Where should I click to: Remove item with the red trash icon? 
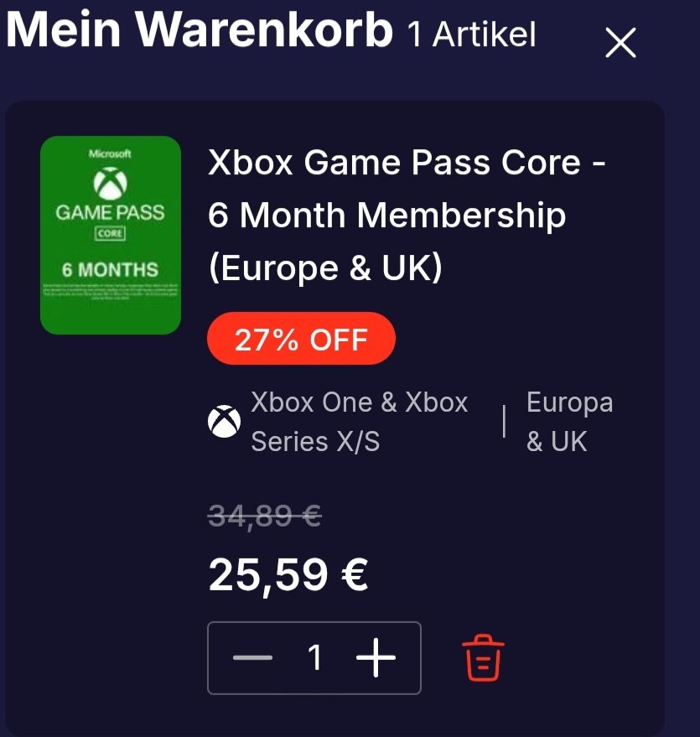click(x=483, y=657)
